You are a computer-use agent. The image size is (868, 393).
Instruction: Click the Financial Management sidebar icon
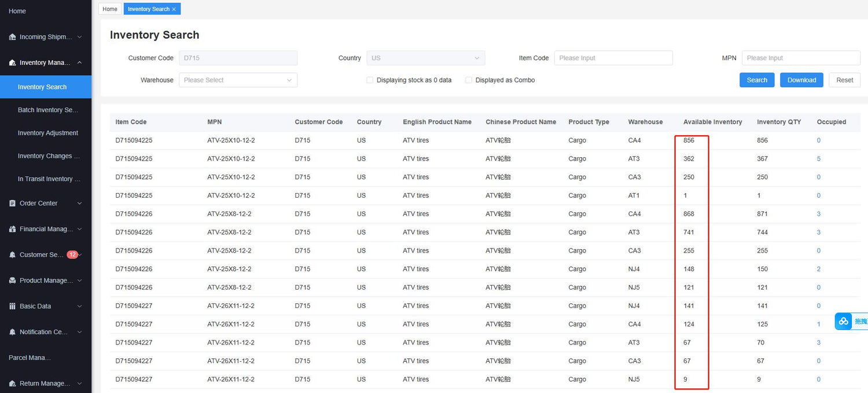click(x=13, y=229)
